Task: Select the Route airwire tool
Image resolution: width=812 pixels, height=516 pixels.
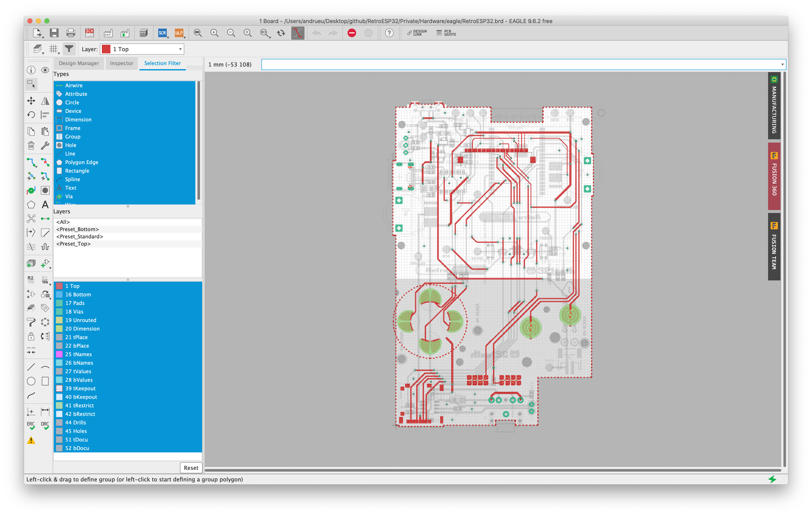Action: (x=31, y=162)
